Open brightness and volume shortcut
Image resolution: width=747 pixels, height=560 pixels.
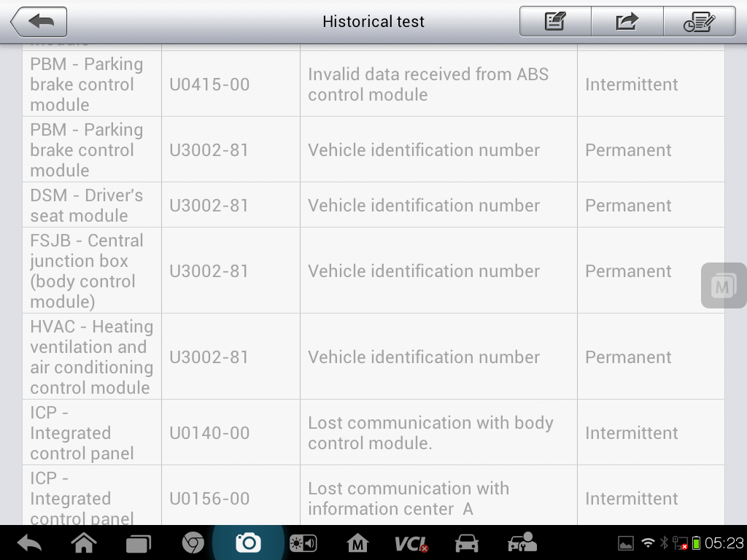click(x=303, y=542)
